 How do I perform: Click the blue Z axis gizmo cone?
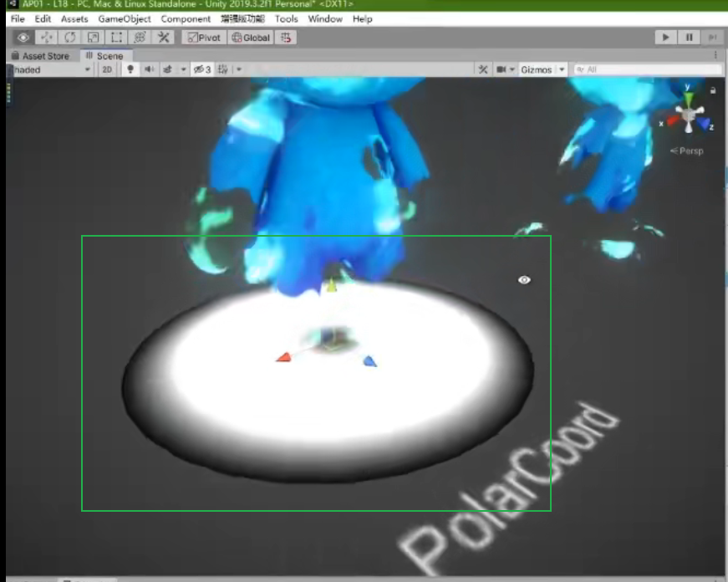[705, 124]
